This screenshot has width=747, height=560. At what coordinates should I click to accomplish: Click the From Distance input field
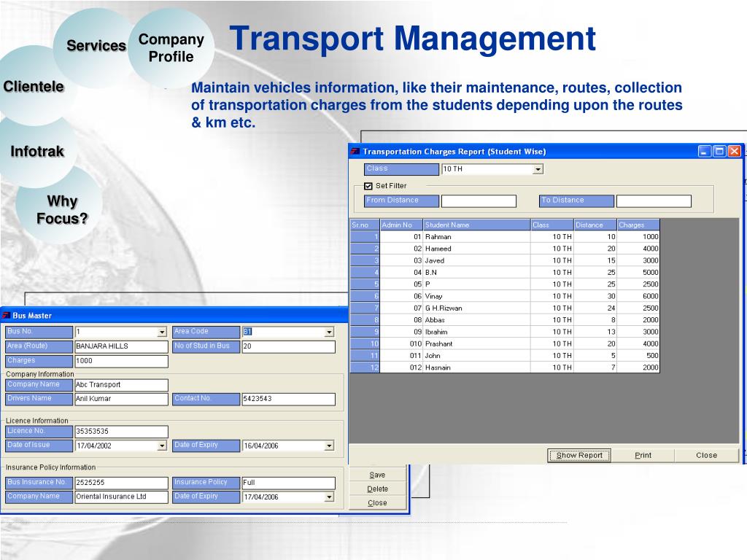tap(479, 201)
